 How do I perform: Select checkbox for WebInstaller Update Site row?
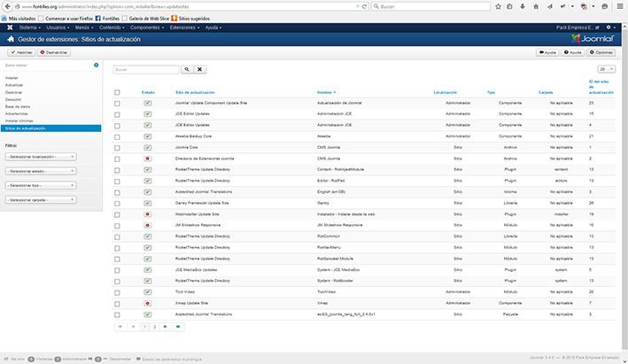pyautogui.click(x=117, y=214)
